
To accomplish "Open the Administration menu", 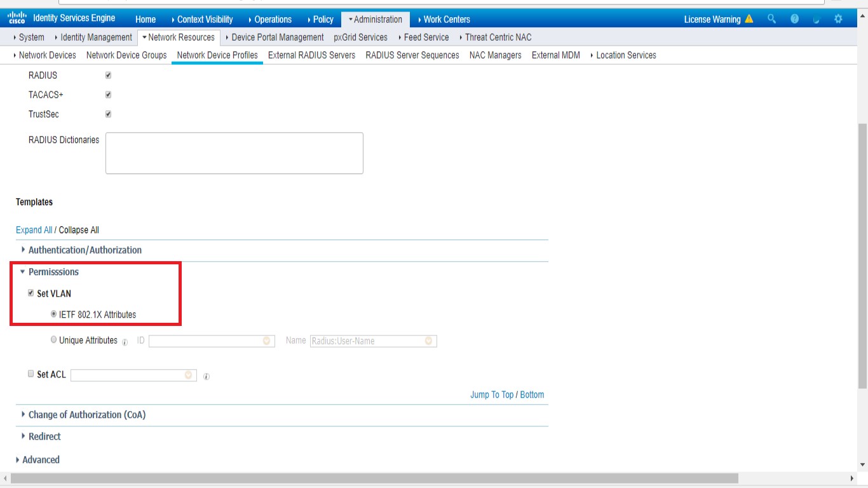I will tap(375, 19).
